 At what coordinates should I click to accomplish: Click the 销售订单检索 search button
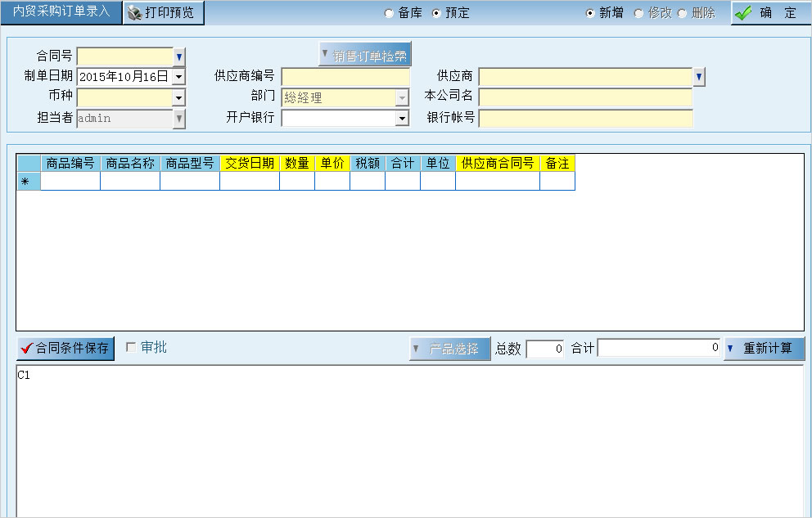pos(364,55)
